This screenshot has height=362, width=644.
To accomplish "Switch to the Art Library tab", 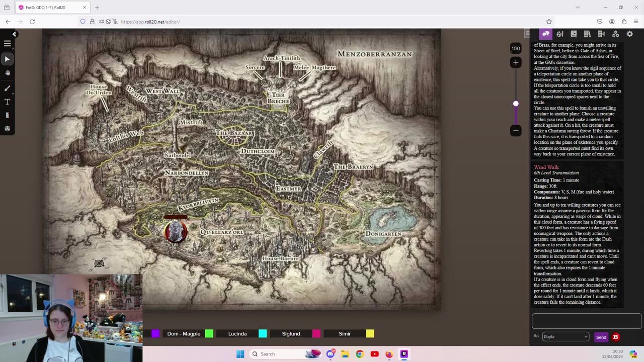I will point(560,34).
